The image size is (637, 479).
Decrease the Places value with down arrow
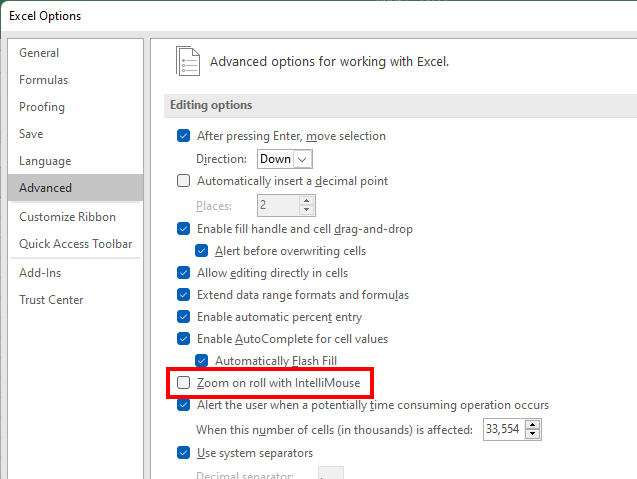tap(307, 210)
